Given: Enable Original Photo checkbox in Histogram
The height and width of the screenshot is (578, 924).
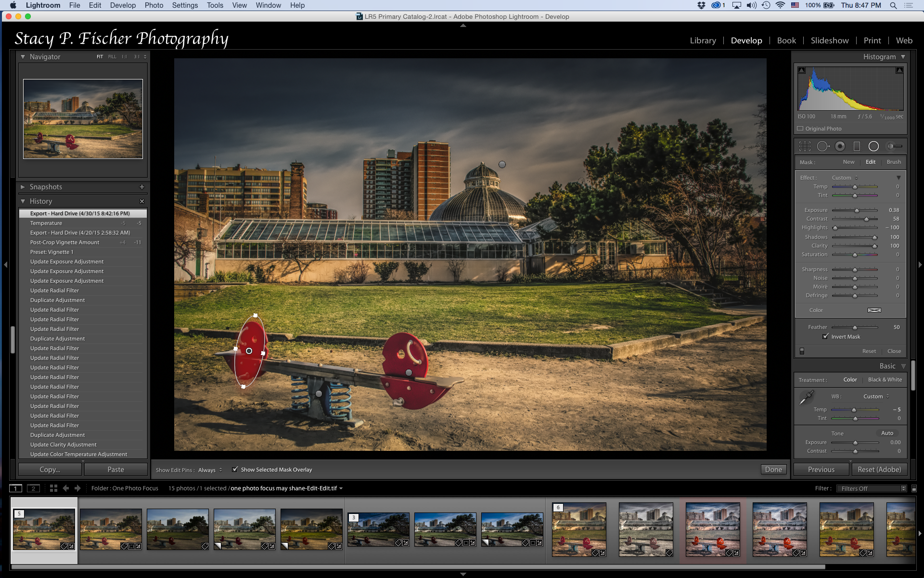Looking at the screenshot, I should 800,129.
